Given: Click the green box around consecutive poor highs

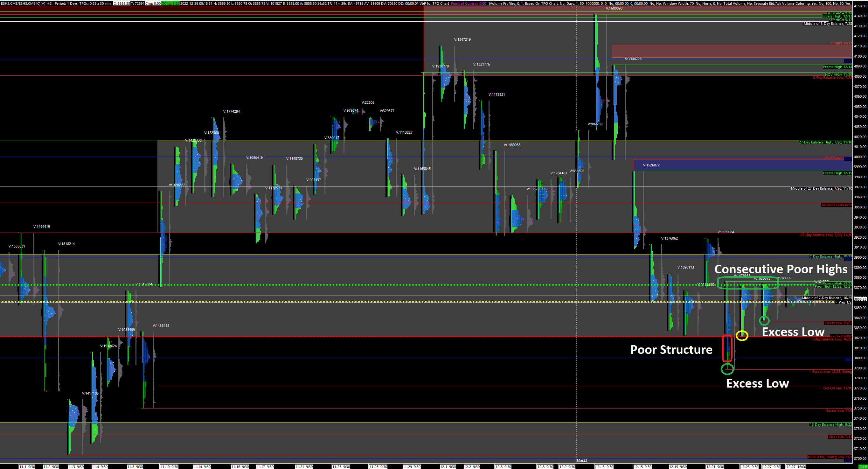Looking at the screenshot, I should pyautogui.click(x=748, y=283).
